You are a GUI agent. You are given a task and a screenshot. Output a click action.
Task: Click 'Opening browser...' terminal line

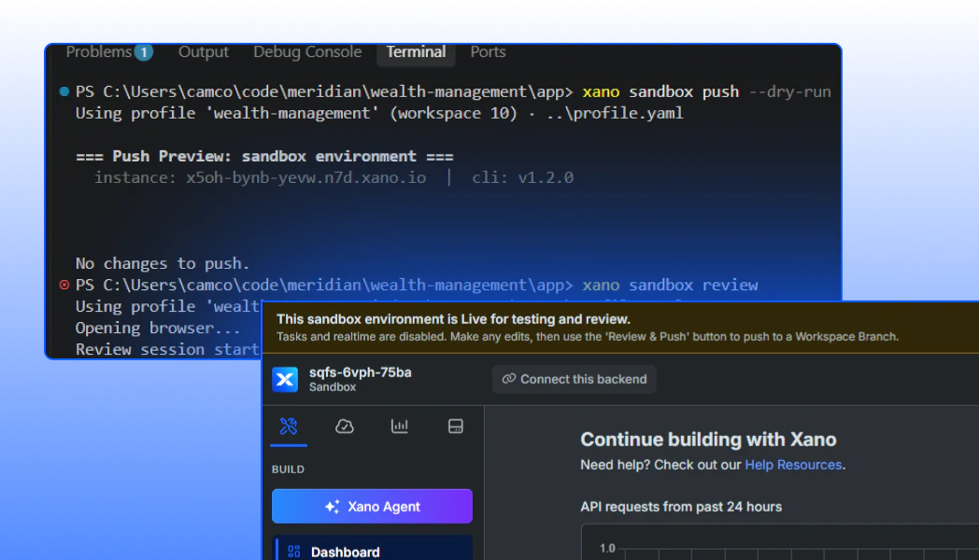coord(158,328)
